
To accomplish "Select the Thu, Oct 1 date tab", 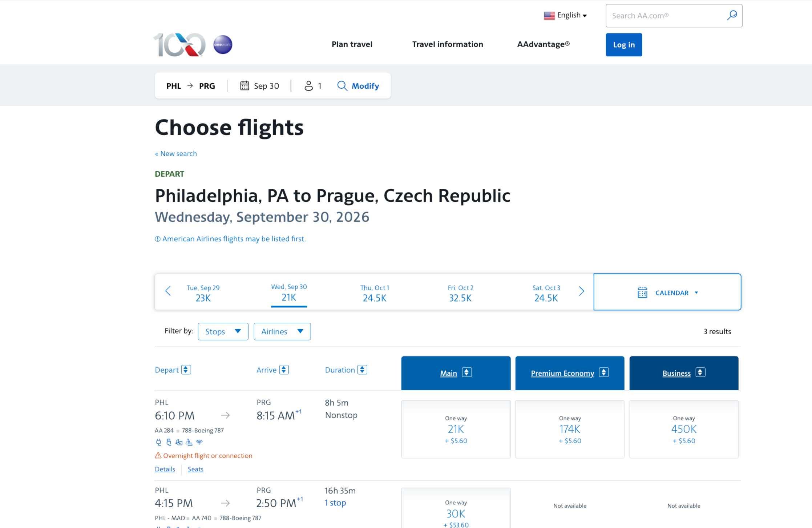I will coord(375,293).
